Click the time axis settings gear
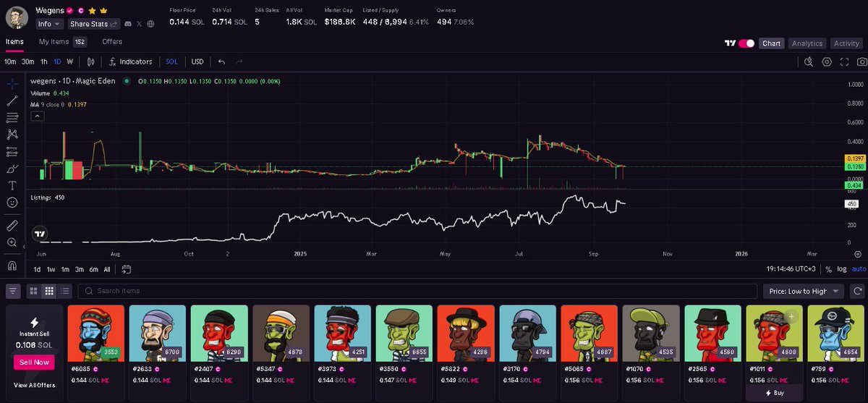868x403 pixels. coord(858,254)
